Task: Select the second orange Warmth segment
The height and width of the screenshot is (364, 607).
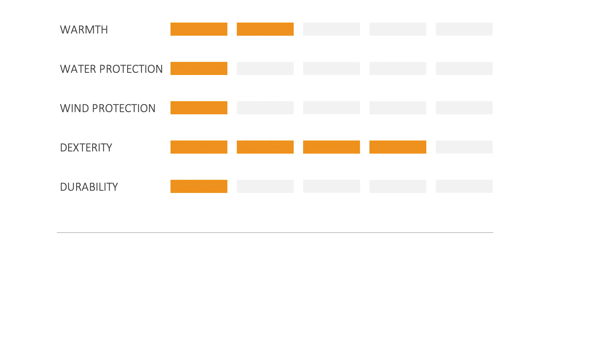Action: pos(265,29)
